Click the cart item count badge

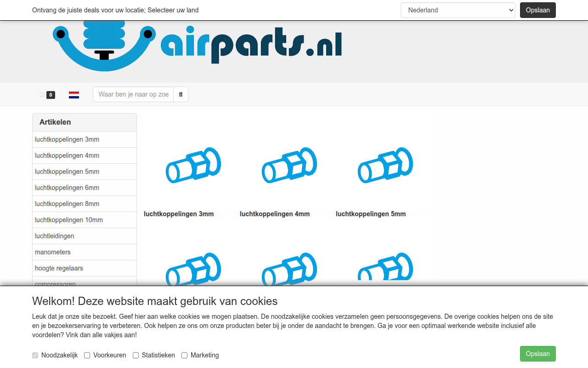pyautogui.click(x=51, y=95)
